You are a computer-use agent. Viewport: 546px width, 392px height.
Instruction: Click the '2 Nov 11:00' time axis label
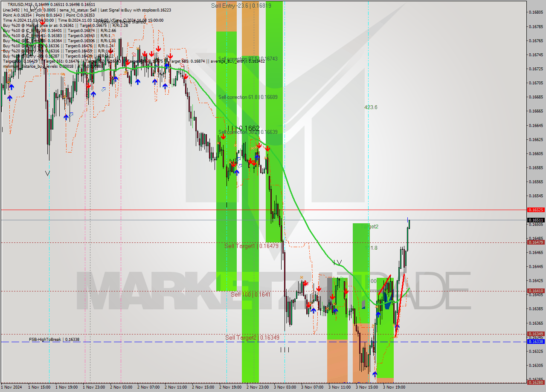pyautogui.click(x=176, y=387)
